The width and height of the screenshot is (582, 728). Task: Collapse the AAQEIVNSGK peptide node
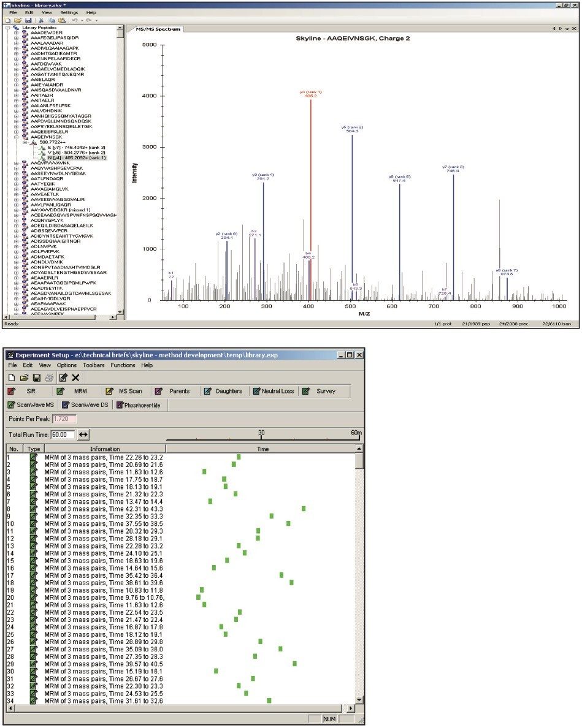(x=17, y=137)
